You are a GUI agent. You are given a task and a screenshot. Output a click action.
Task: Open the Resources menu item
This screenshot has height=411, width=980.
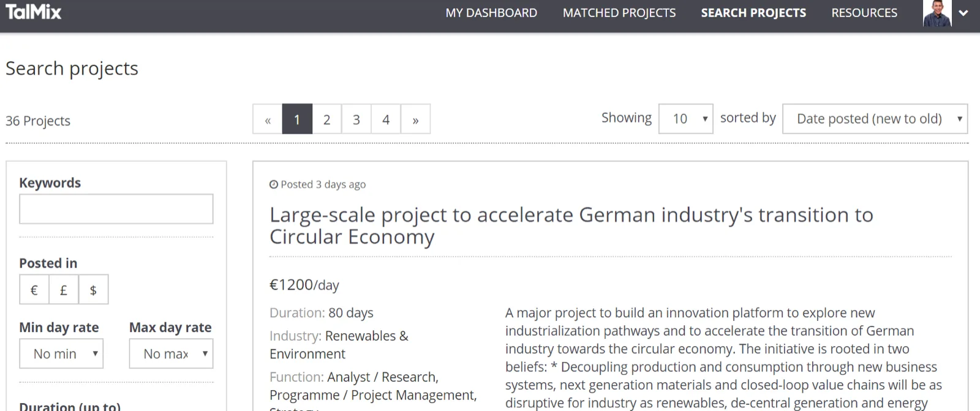coord(864,13)
